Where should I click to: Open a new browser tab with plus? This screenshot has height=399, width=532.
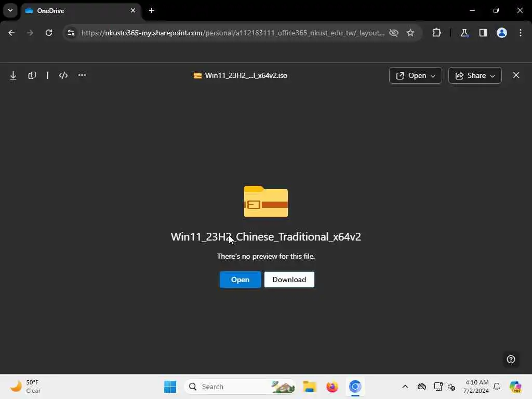[152, 10]
